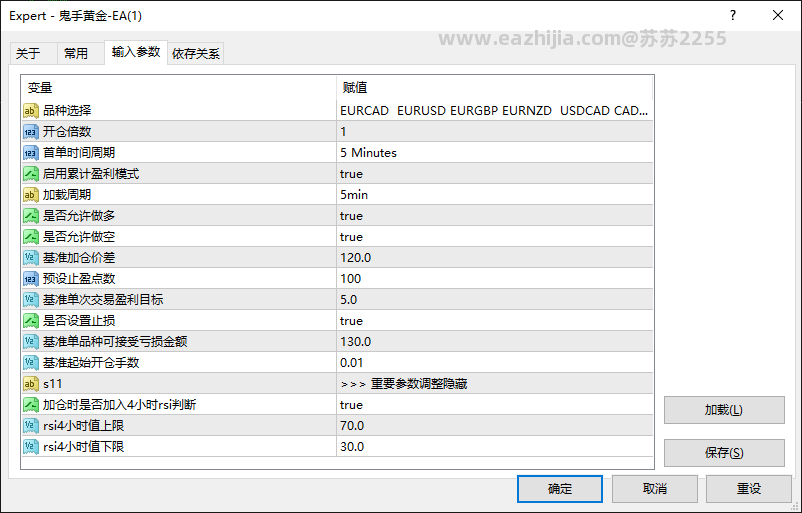Open the 依存关系 tab
The height and width of the screenshot is (513, 802).
tap(196, 54)
